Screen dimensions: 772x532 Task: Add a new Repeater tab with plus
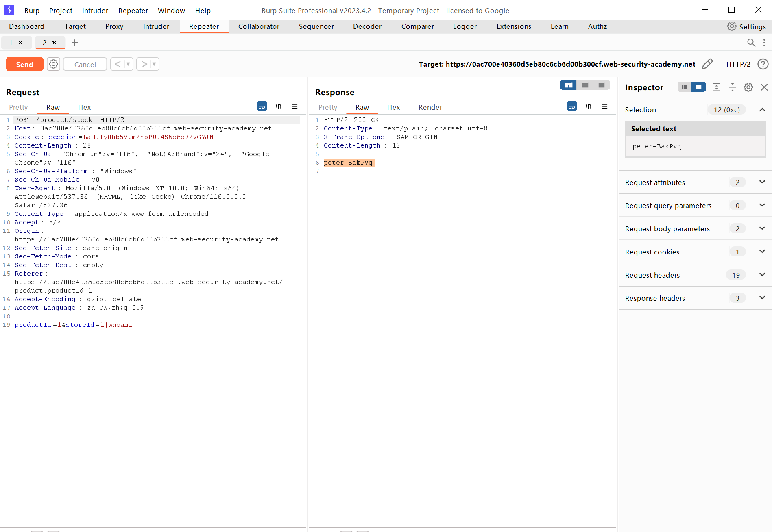tap(75, 43)
